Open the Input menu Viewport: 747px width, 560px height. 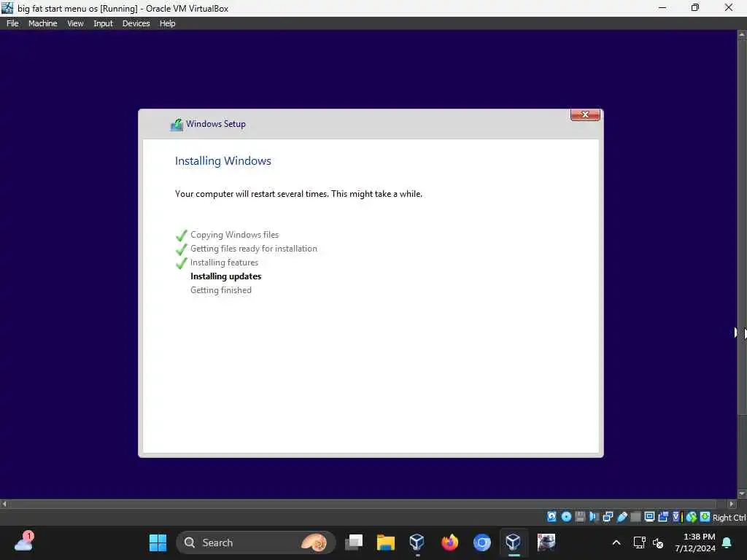(103, 23)
